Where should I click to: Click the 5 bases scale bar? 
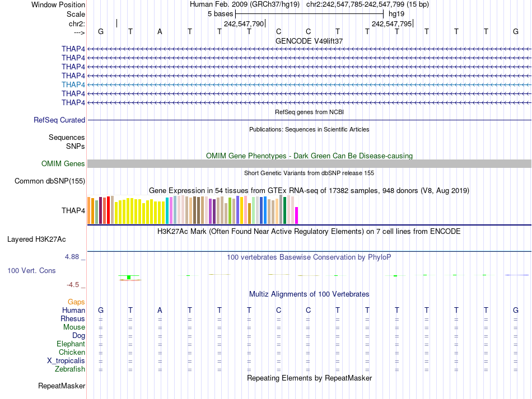coord(309,14)
